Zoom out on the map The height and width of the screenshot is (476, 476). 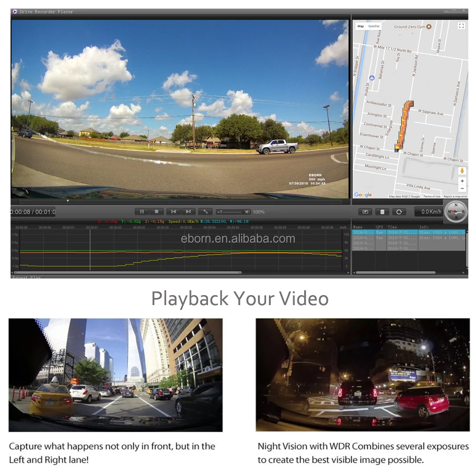462,189
